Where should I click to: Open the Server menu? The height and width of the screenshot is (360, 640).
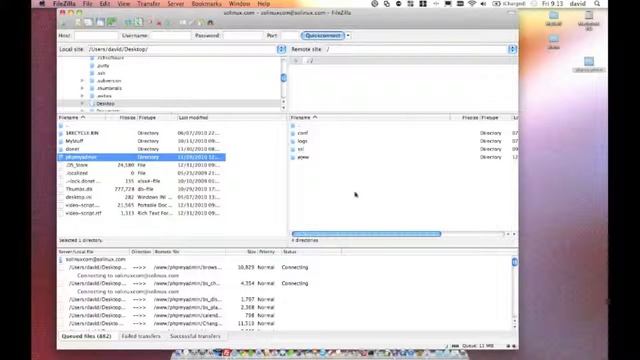tap(176, 4)
